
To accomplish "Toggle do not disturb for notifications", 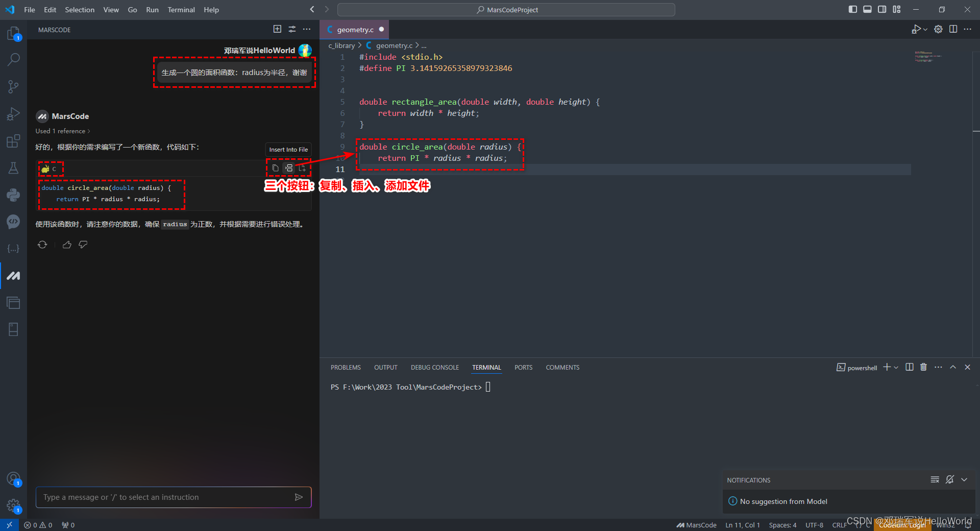I will (x=949, y=479).
